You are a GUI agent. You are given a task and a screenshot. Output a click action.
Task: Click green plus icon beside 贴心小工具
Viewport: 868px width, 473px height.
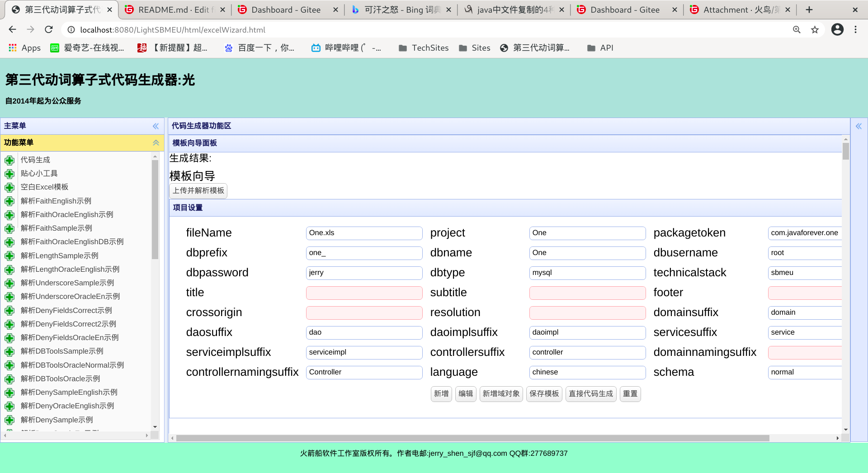(x=9, y=174)
